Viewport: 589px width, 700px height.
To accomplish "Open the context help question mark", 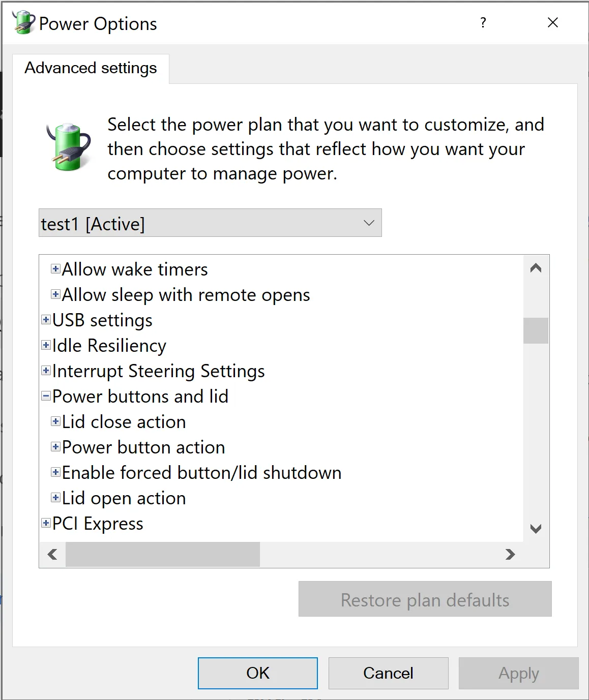I will point(483,23).
